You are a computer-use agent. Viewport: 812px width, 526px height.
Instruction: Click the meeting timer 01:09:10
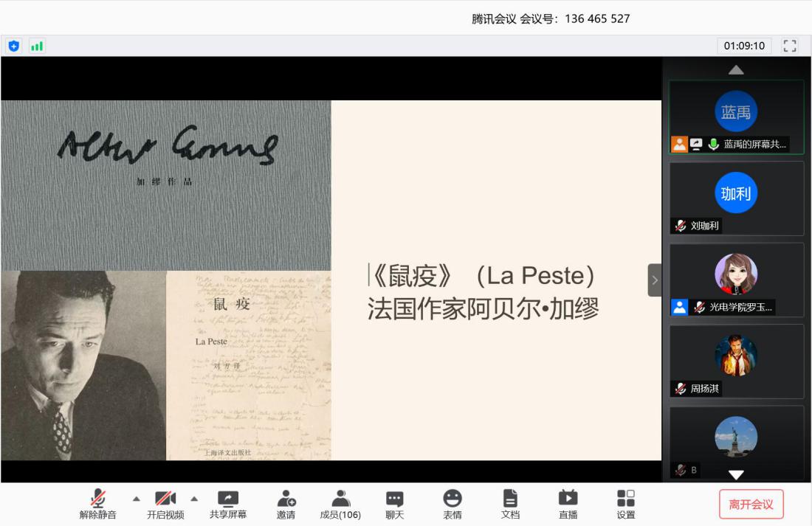pos(744,46)
